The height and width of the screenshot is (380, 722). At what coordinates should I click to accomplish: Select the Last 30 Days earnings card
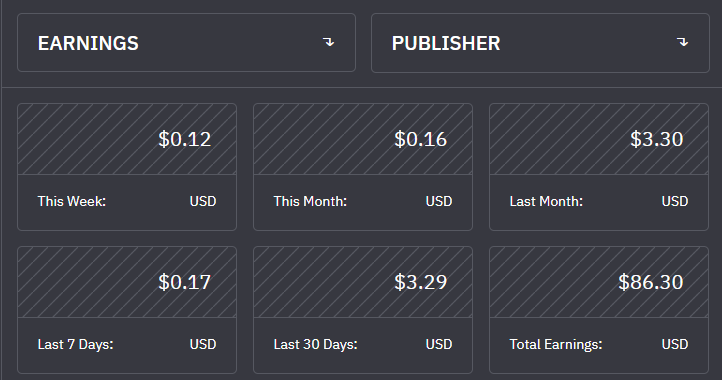(x=363, y=310)
